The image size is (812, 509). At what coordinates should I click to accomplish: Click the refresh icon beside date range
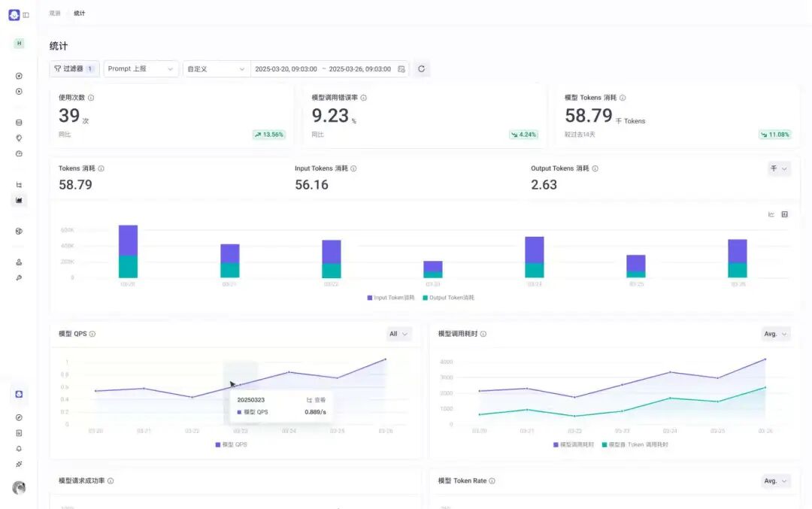click(x=422, y=69)
